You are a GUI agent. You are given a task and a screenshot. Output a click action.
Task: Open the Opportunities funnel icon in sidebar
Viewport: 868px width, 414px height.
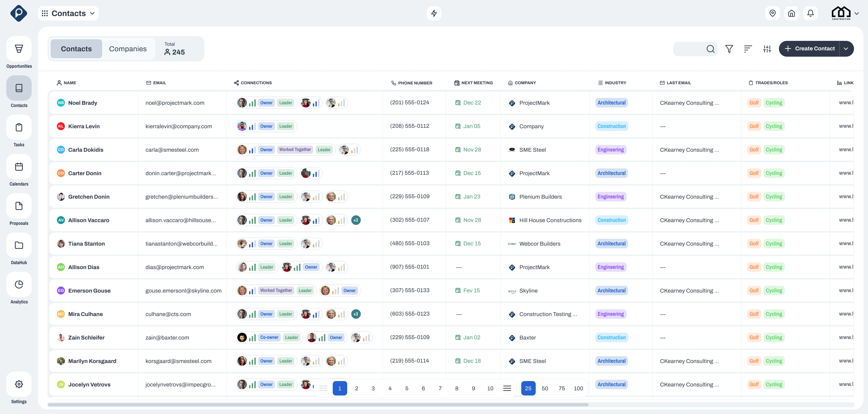tap(19, 49)
